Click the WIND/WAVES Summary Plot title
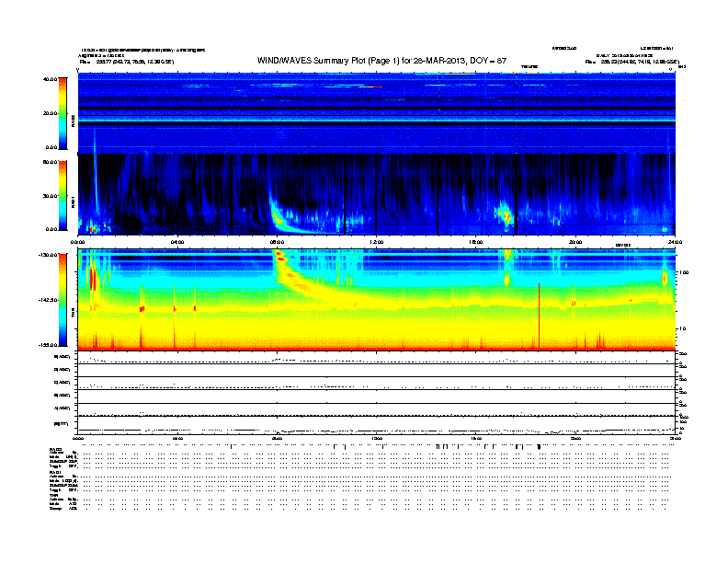 (x=381, y=61)
